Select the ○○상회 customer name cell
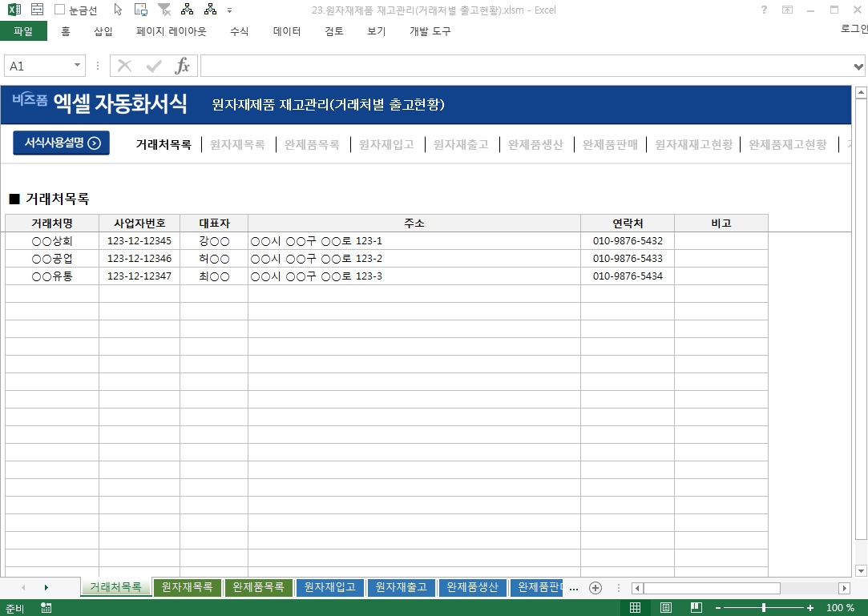 [52, 241]
